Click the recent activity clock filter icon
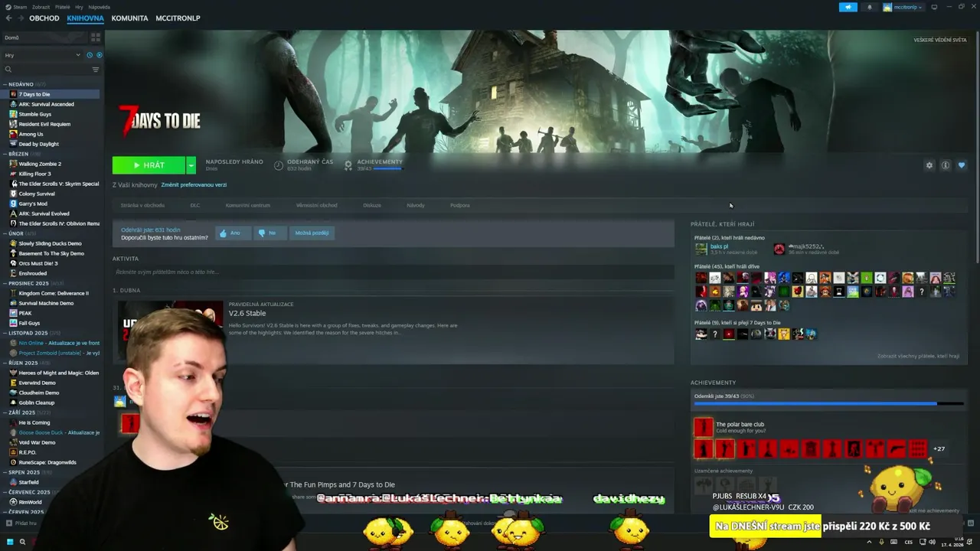The width and height of the screenshot is (980, 551). [90, 55]
